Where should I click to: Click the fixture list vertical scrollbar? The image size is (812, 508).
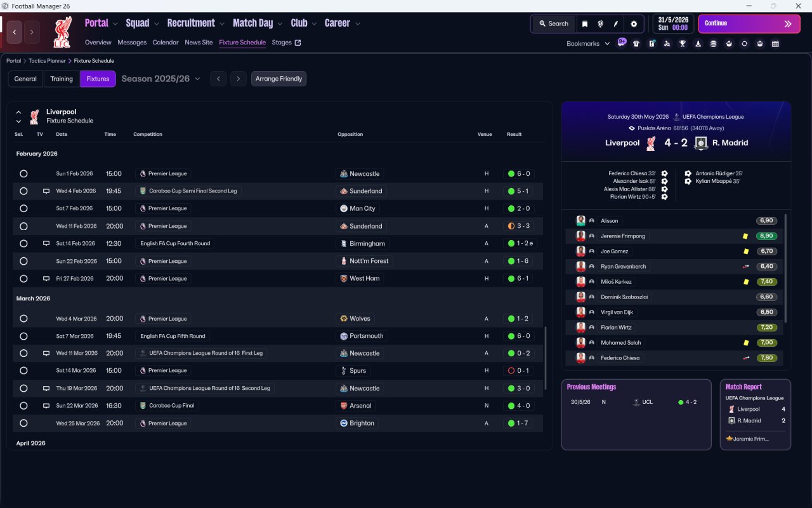pyautogui.click(x=546, y=358)
